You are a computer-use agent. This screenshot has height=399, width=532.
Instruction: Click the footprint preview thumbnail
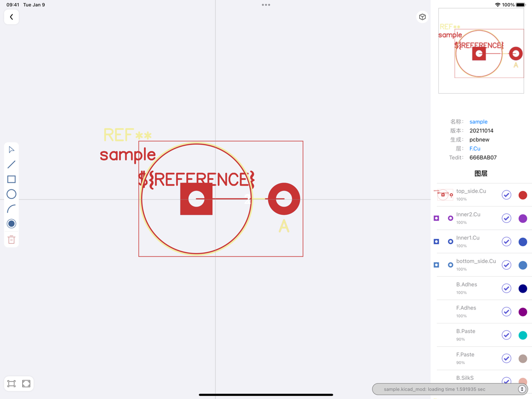click(x=481, y=51)
